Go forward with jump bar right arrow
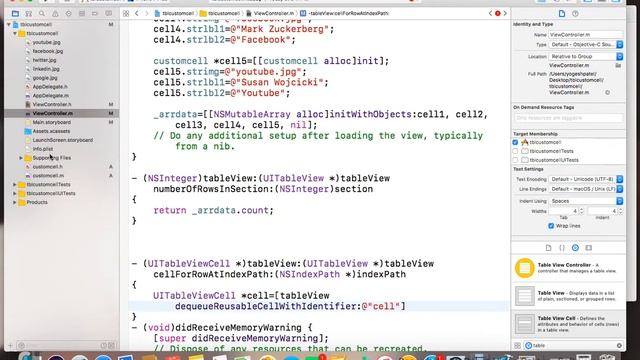Screen dimensions: 640x360 point(147,13)
